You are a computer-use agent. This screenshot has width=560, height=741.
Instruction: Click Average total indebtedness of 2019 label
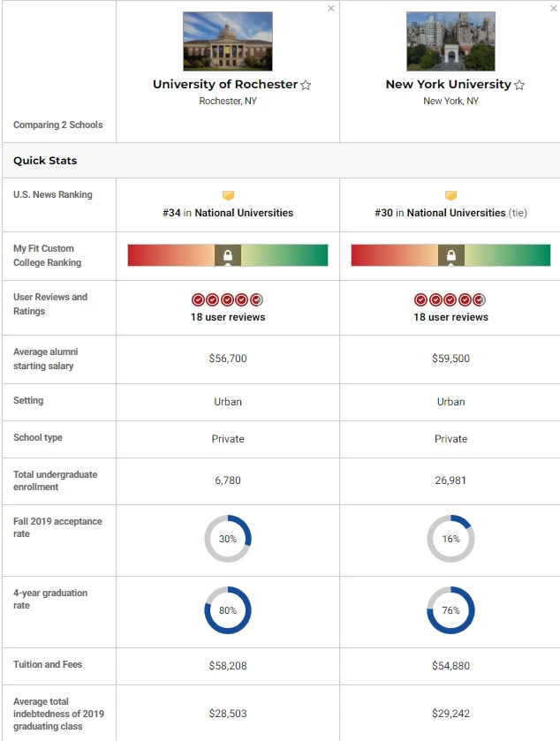pyautogui.click(x=58, y=715)
